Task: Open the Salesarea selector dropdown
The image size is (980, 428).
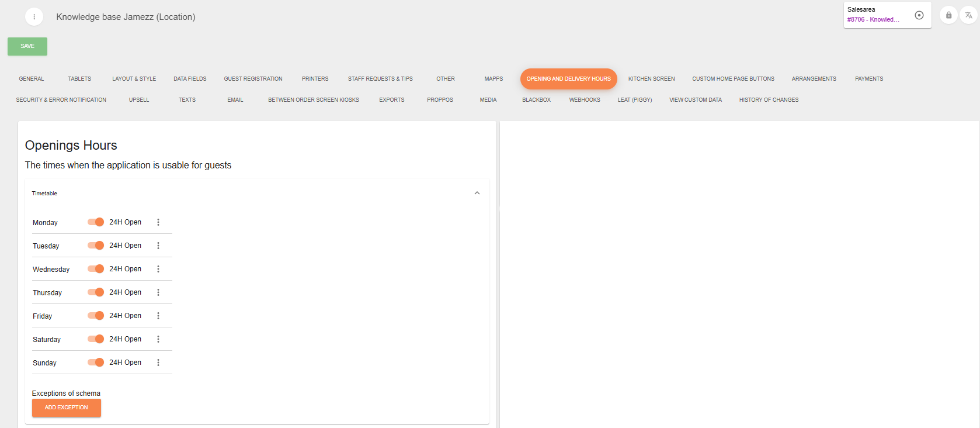Action: [x=876, y=15]
